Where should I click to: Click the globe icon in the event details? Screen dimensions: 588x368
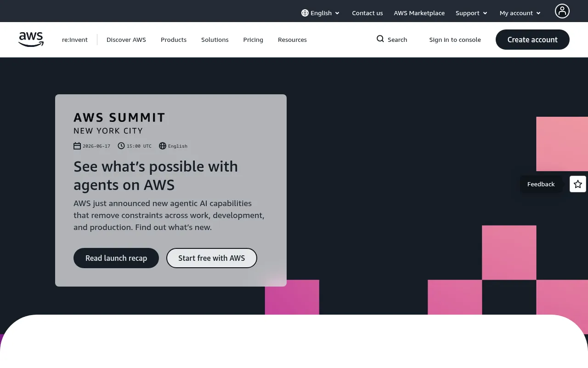[x=163, y=146]
